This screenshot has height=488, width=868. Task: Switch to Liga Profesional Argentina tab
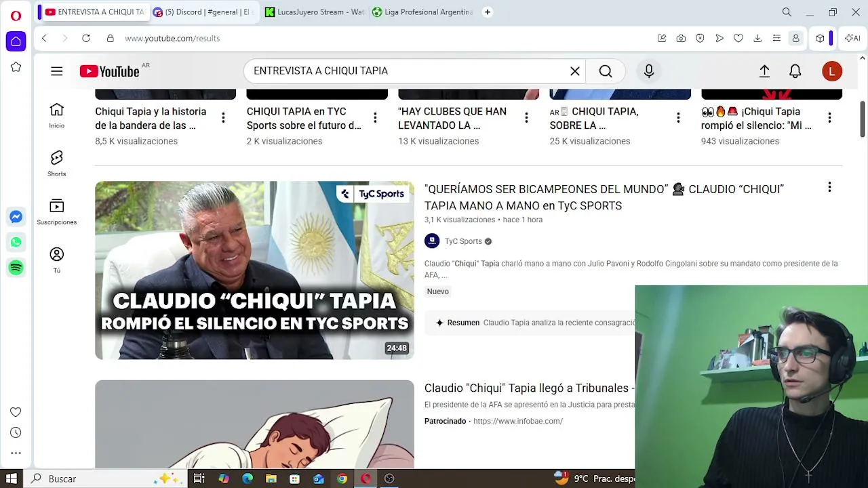423,12
